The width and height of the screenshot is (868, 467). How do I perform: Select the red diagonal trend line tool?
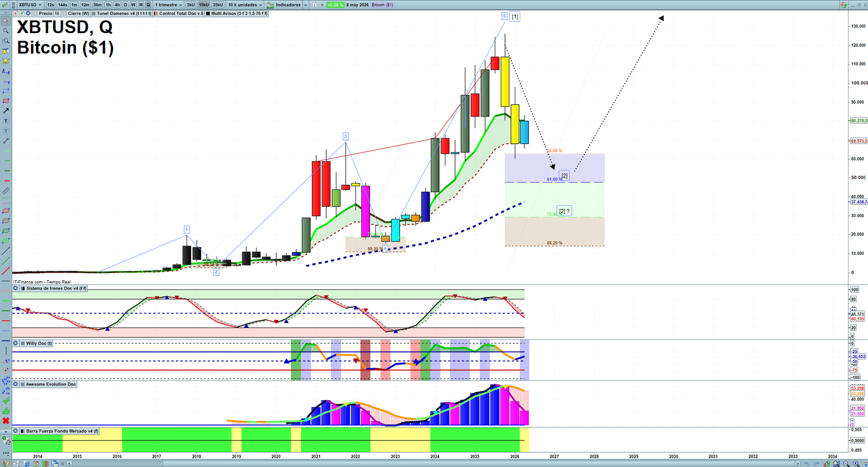click(x=5, y=271)
